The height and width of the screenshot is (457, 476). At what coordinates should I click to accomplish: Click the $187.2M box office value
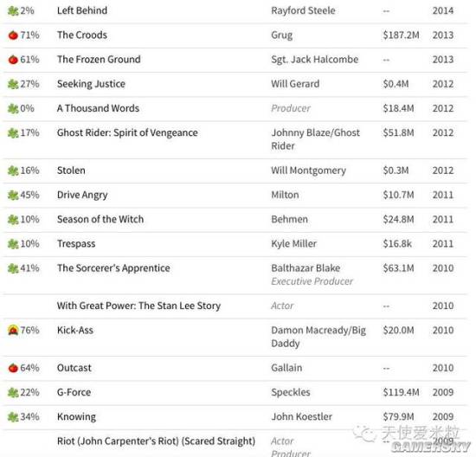tap(401, 35)
